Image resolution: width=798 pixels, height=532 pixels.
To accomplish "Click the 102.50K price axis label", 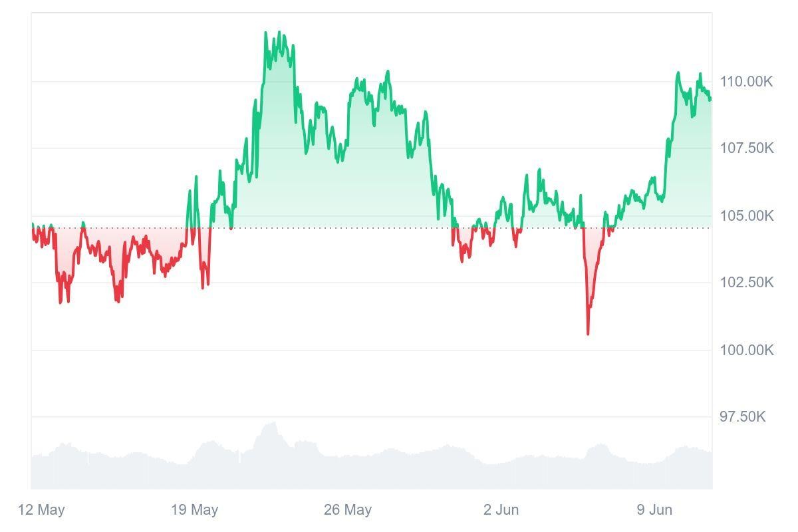I will pos(746,283).
